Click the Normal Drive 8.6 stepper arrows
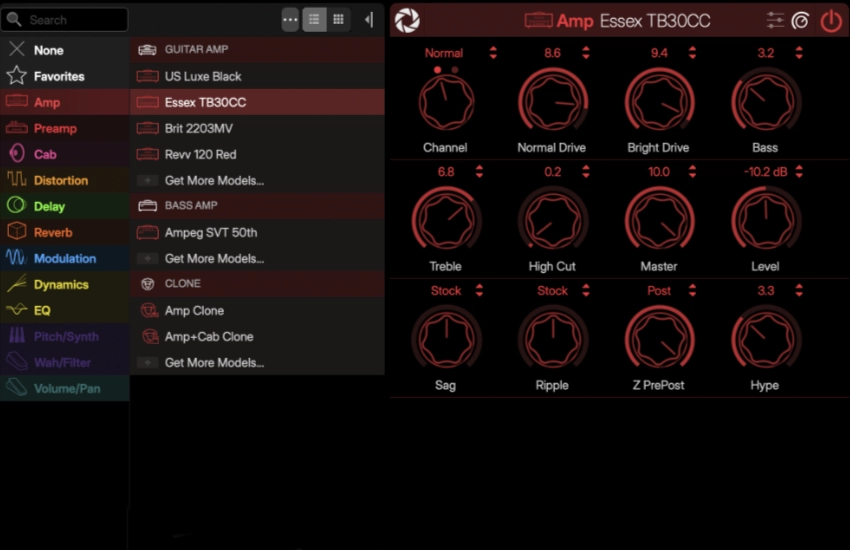Viewport: 850px width, 550px height. coord(586,53)
